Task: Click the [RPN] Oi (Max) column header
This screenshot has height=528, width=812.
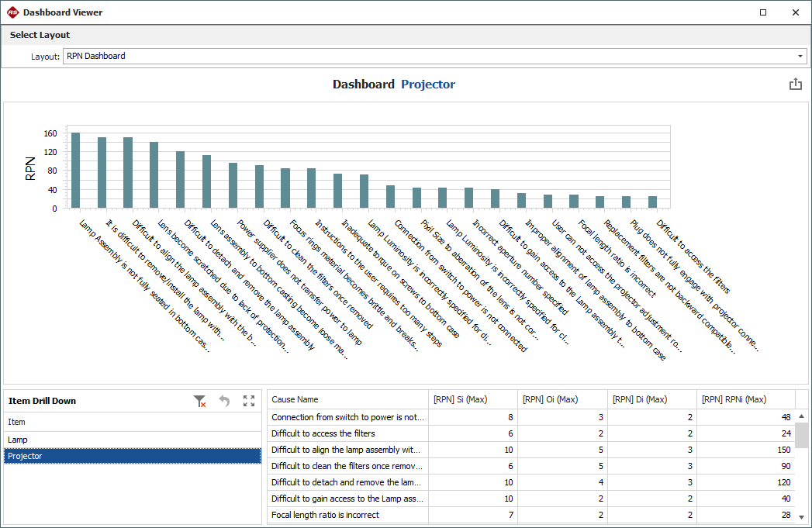Action: point(562,399)
